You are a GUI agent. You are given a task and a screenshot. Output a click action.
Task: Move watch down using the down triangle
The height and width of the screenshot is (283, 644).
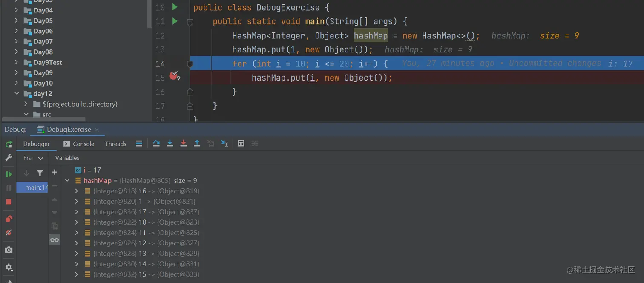click(55, 213)
